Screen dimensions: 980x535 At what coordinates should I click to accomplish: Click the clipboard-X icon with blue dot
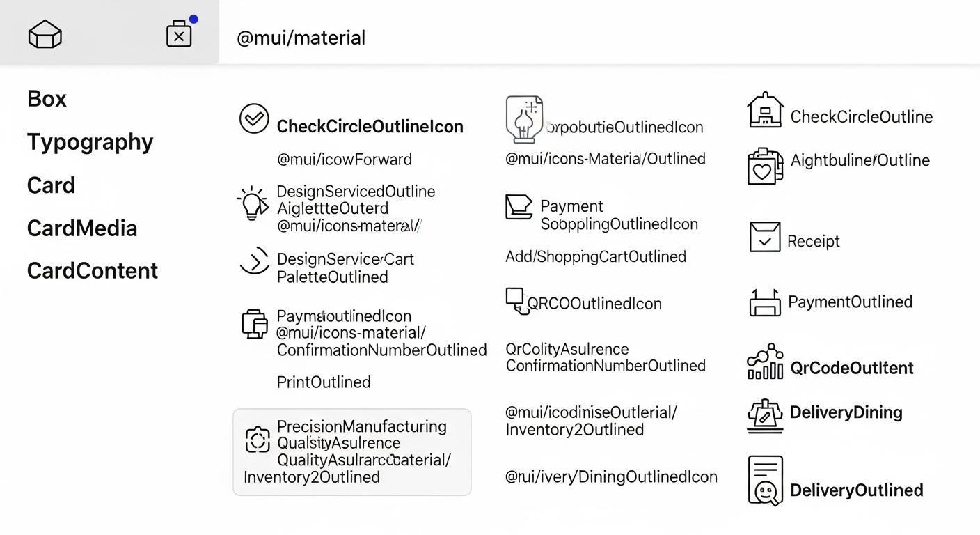[x=179, y=34]
